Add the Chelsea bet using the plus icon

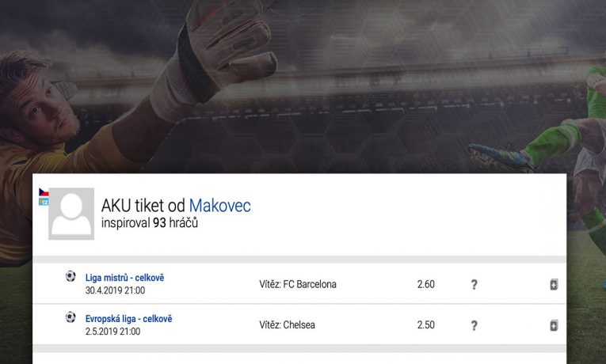pyautogui.click(x=554, y=325)
